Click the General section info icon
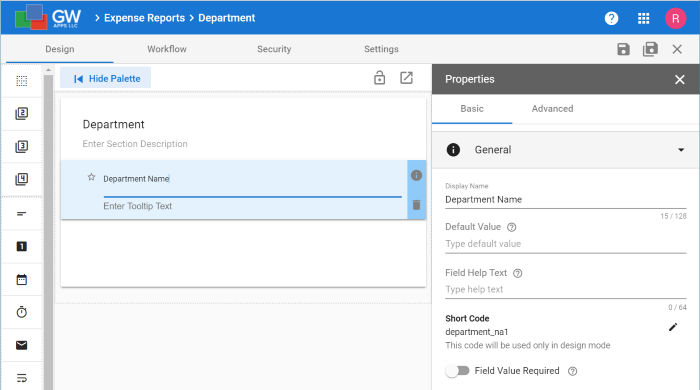Screen dimensions: 700x390 (x=453, y=150)
